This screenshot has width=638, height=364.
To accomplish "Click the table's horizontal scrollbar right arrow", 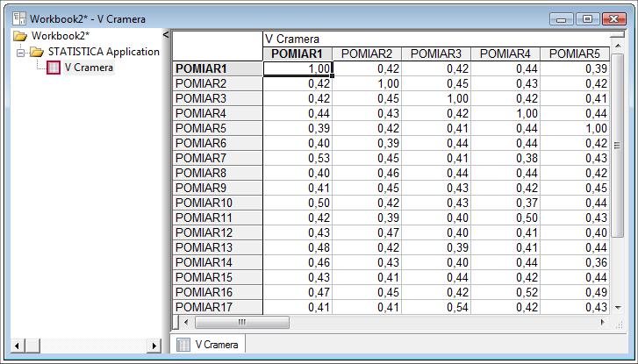I will coord(603,323).
